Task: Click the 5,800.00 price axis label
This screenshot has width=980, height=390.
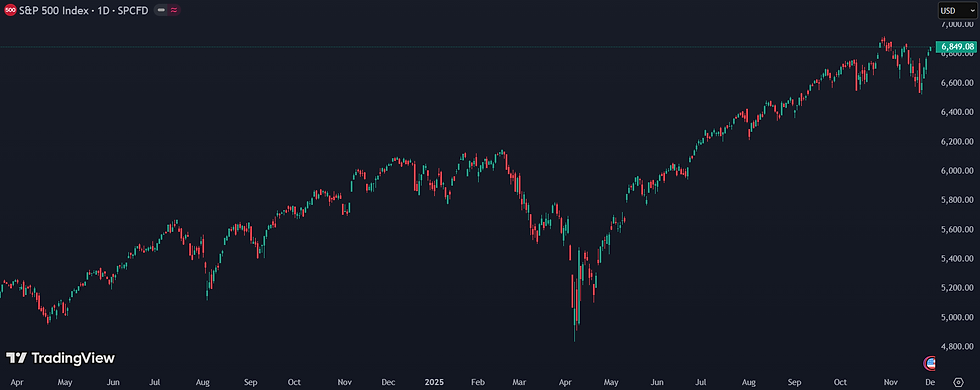Action: click(x=959, y=200)
